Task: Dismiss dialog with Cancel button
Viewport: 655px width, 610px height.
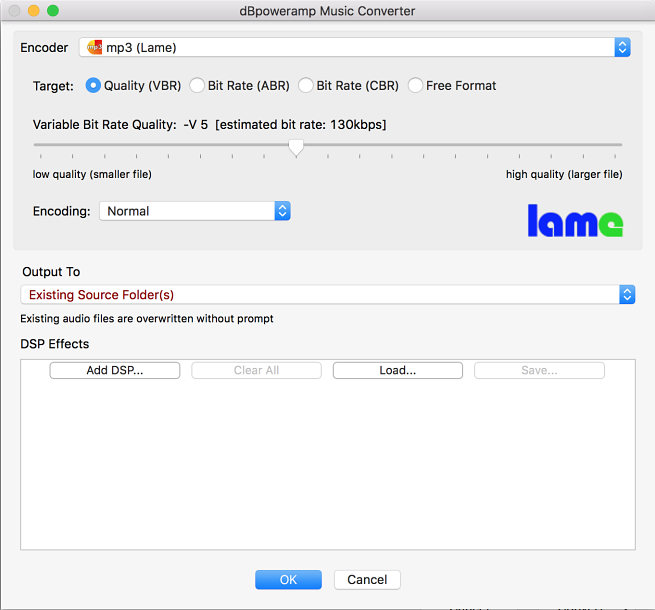Action: point(367,580)
